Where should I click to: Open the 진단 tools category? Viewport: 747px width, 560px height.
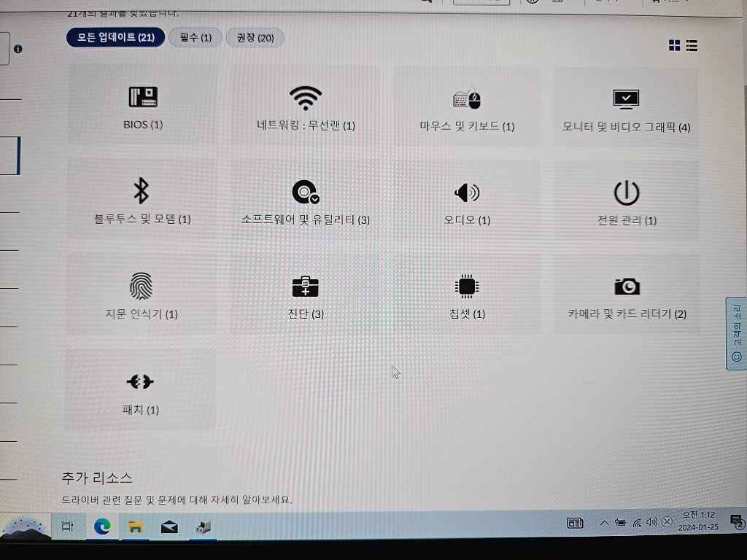[x=306, y=295]
